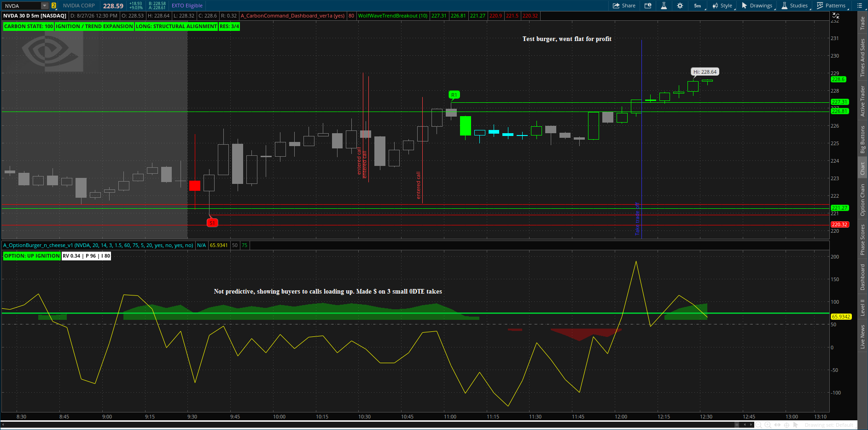Open the Phase Scores sidebar tab

tap(862, 240)
